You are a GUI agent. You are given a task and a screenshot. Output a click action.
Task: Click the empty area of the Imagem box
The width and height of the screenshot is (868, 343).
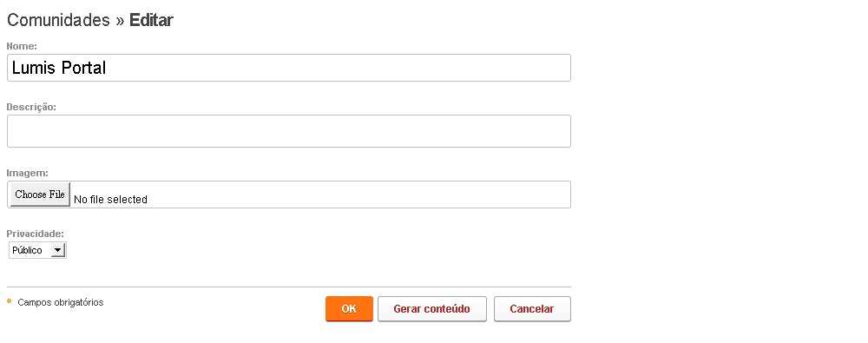click(360, 195)
